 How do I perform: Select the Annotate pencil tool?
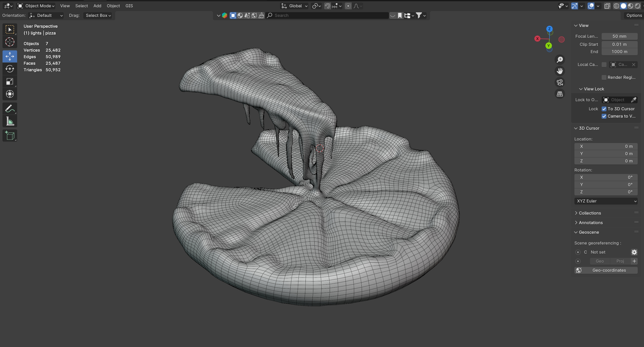[10, 109]
